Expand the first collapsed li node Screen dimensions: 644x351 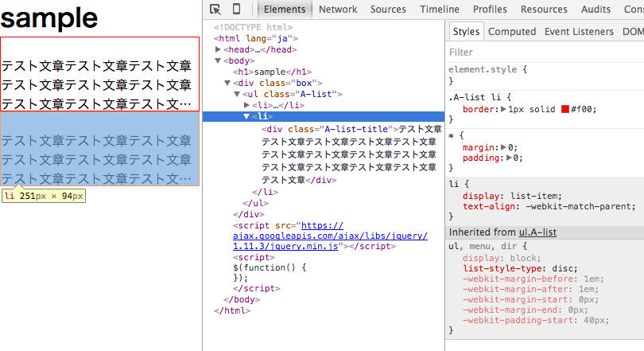(x=246, y=105)
